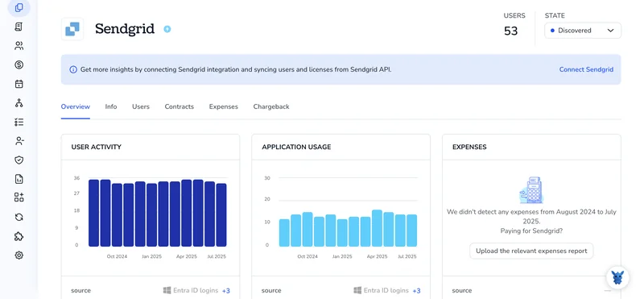Click Entra ID logins under User Activity
This screenshot has height=299, width=644.
tap(196, 290)
